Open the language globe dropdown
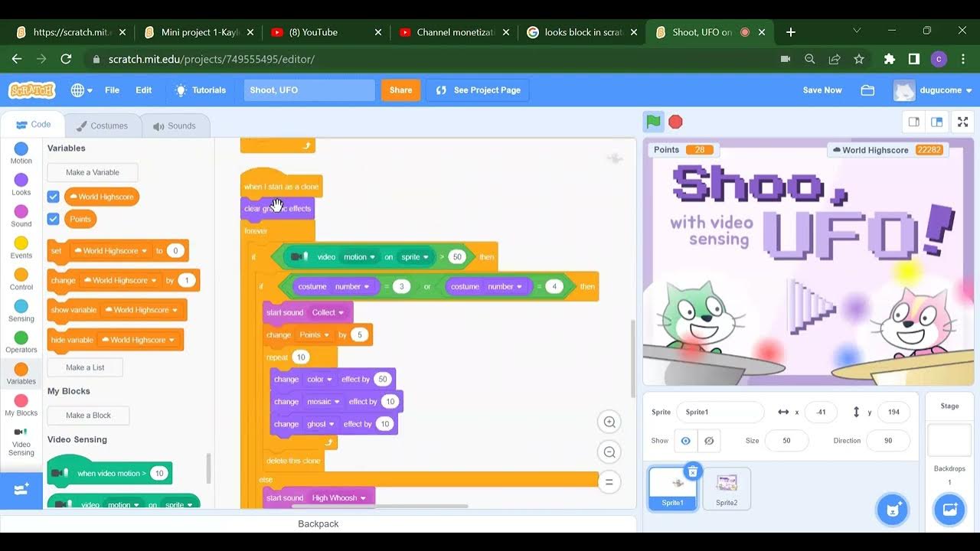Viewport: 980px width, 551px height. click(81, 90)
